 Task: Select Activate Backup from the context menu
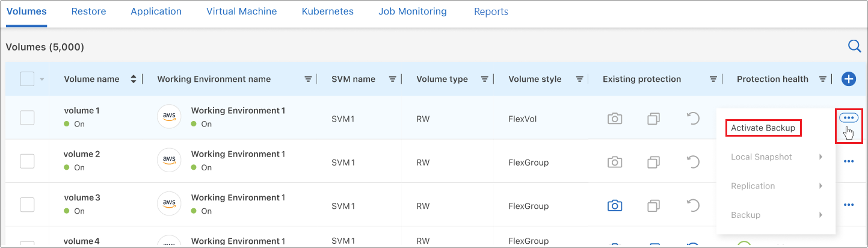pyautogui.click(x=763, y=128)
